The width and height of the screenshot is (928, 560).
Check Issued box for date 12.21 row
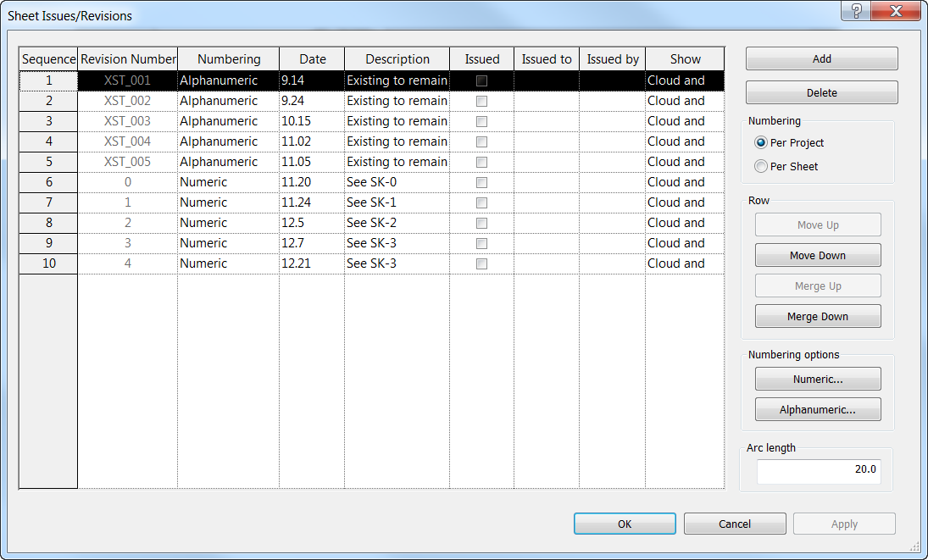[x=481, y=263]
